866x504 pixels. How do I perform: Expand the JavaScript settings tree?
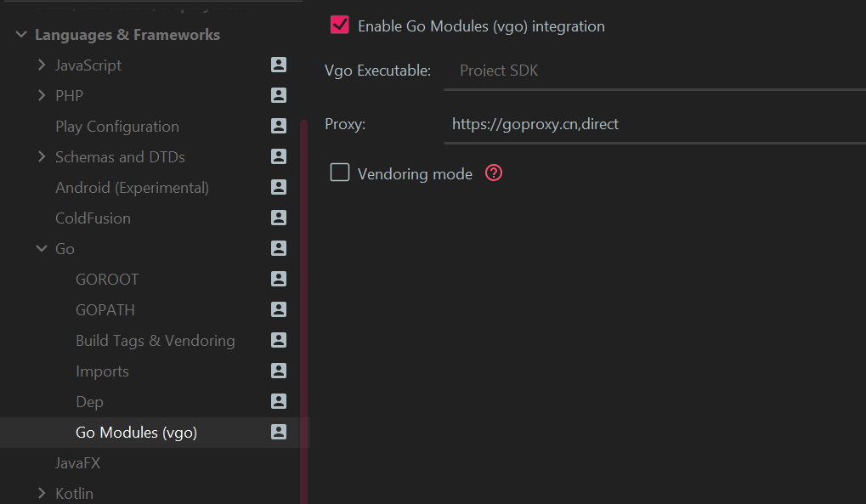[41, 65]
